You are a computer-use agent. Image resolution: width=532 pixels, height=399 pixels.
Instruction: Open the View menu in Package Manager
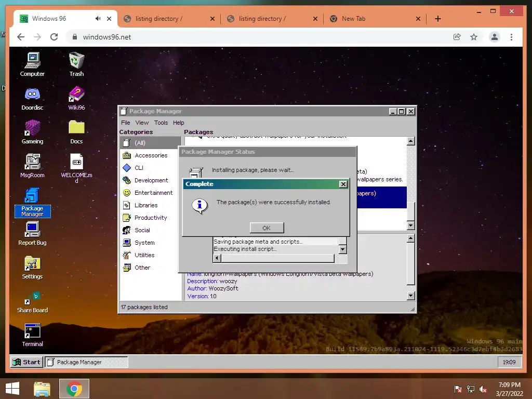[x=142, y=123]
